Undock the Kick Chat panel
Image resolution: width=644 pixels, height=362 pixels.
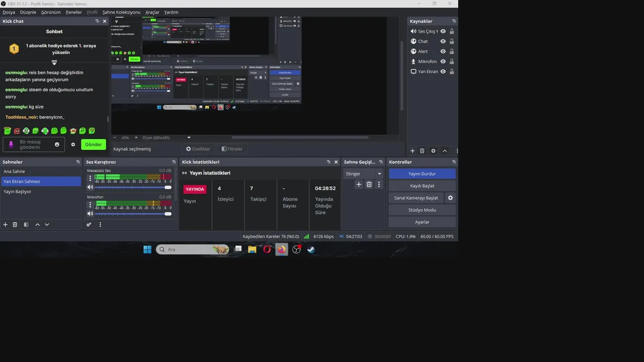[97, 21]
